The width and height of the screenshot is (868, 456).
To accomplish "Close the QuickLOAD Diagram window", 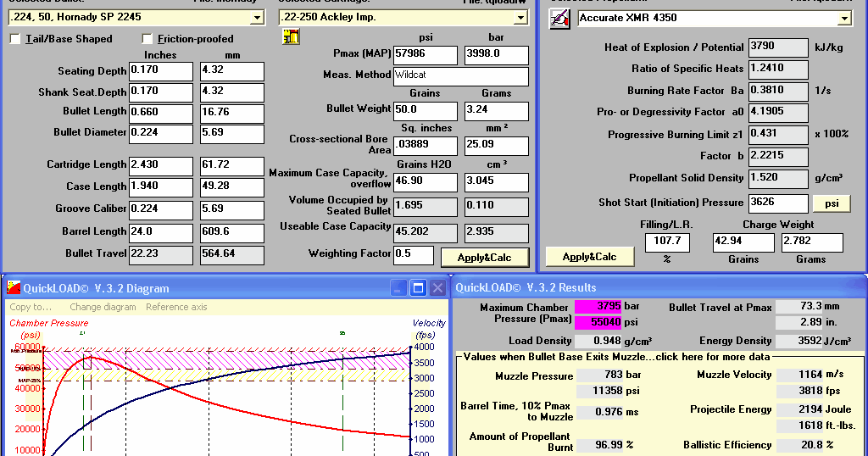I will coord(437,288).
